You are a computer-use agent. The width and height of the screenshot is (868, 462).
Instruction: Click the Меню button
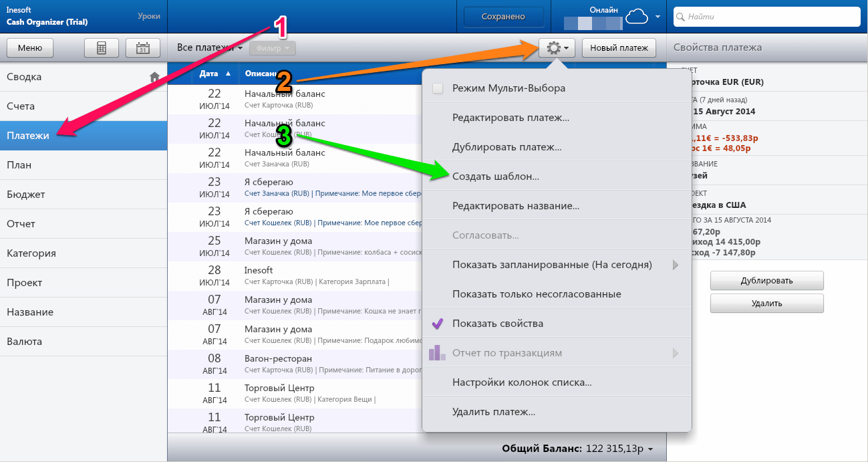(x=30, y=47)
